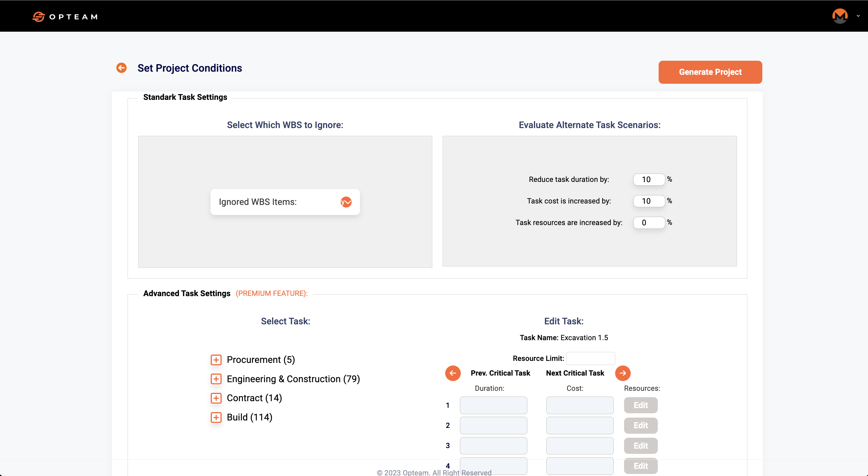Click the row 2 Cost field
Image resolution: width=868 pixels, height=476 pixels.
(579, 426)
